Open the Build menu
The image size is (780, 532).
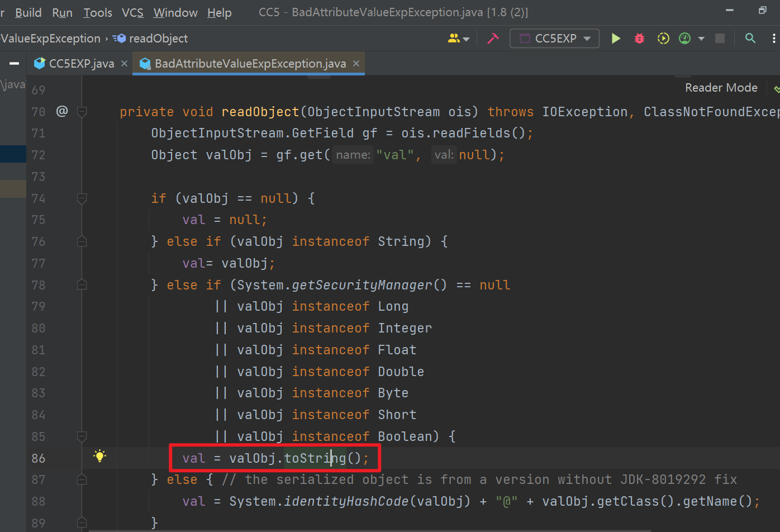pos(28,12)
